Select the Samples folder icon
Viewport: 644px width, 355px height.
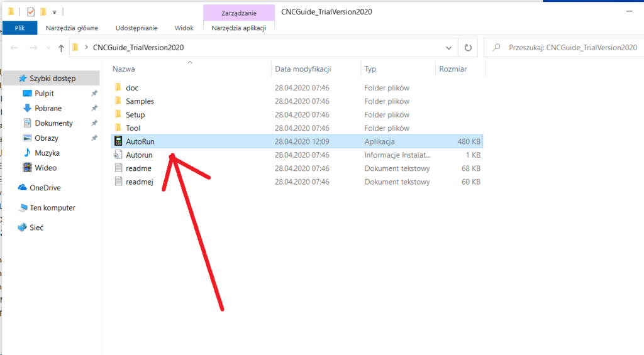tap(118, 101)
